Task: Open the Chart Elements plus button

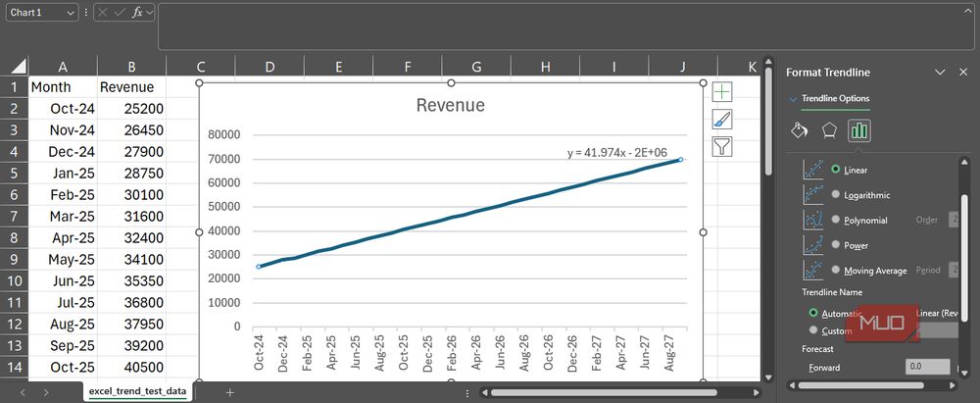Action: click(x=722, y=92)
